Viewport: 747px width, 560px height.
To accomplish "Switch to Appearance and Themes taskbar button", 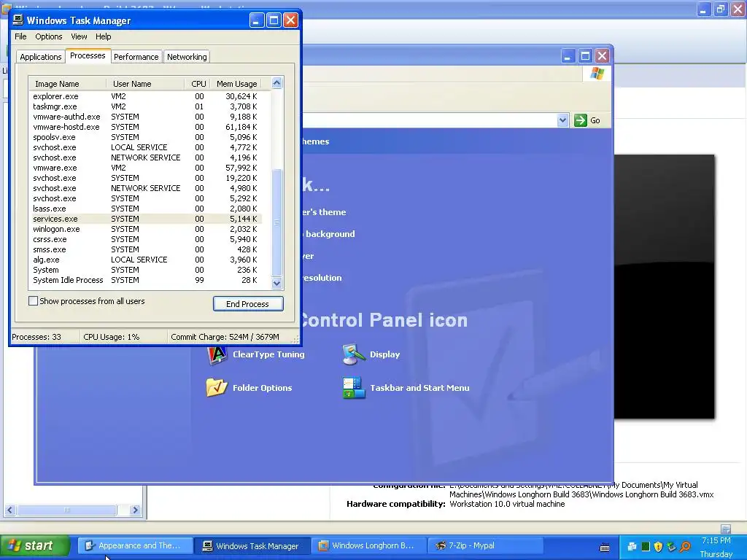I will [x=135, y=545].
